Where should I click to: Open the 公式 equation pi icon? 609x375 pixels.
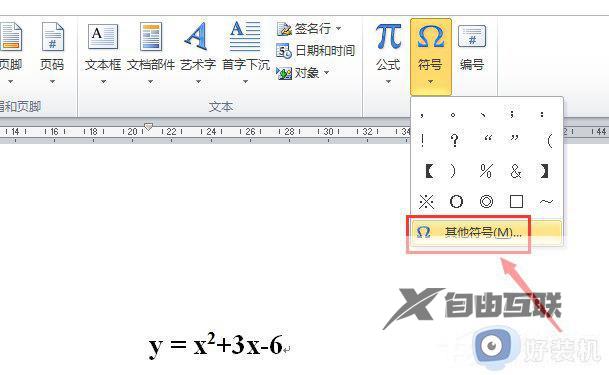tap(388, 36)
